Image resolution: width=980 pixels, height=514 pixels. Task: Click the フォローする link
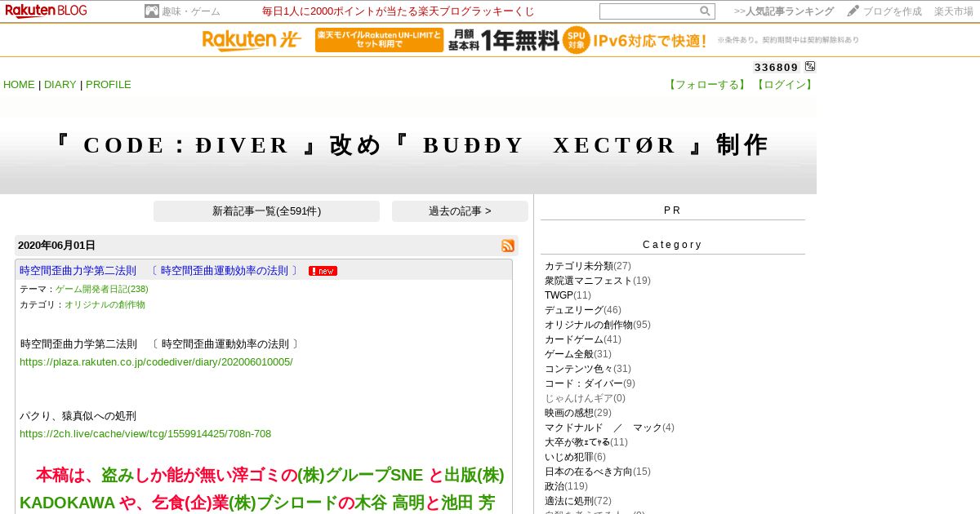[707, 85]
